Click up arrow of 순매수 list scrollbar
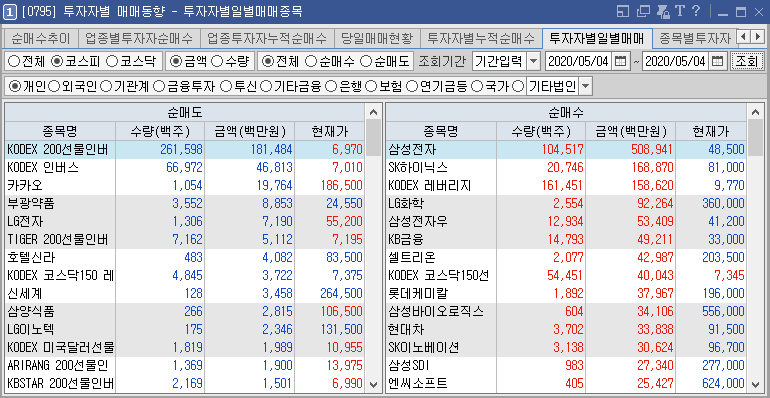Image resolution: width=770 pixels, height=398 pixels. (755, 112)
